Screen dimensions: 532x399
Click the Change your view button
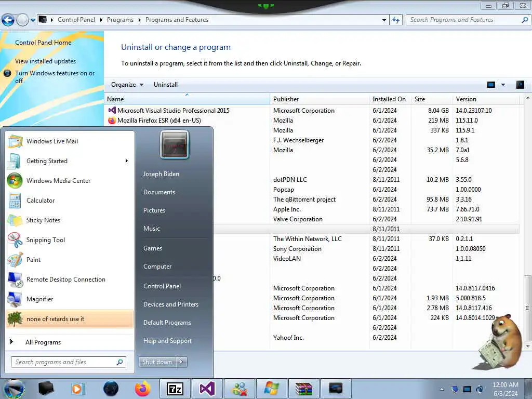coord(491,85)
